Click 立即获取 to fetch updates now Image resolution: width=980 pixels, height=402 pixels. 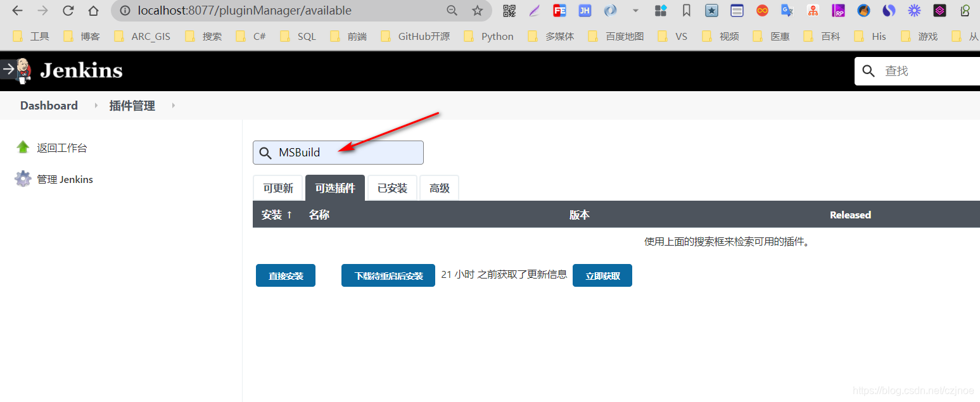click(x=602, y=275)
